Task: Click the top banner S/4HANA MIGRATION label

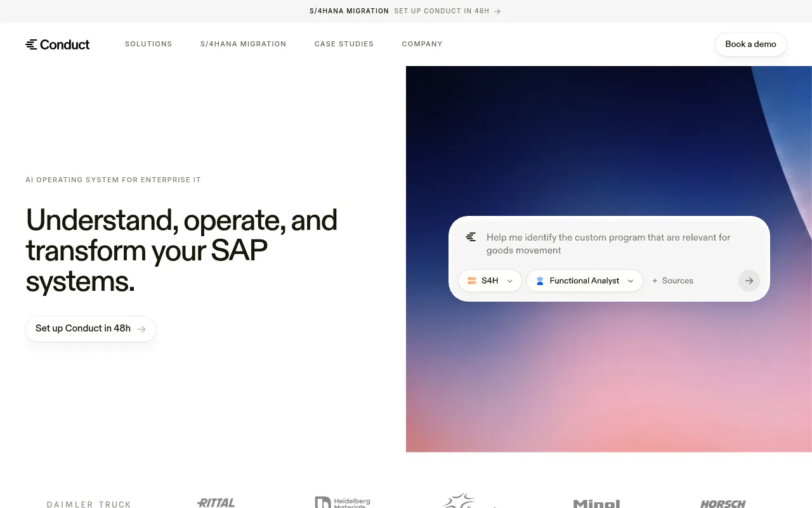Action: (349, 11)
